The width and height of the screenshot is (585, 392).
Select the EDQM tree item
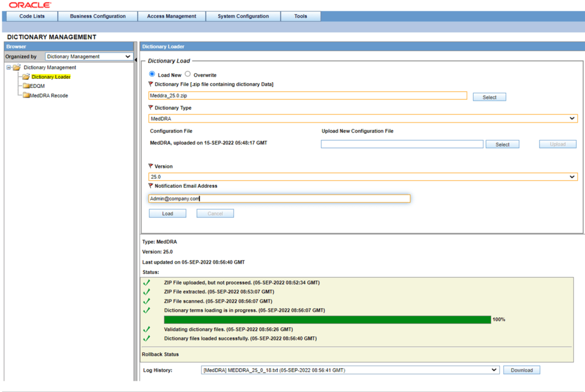coord(37,86)
